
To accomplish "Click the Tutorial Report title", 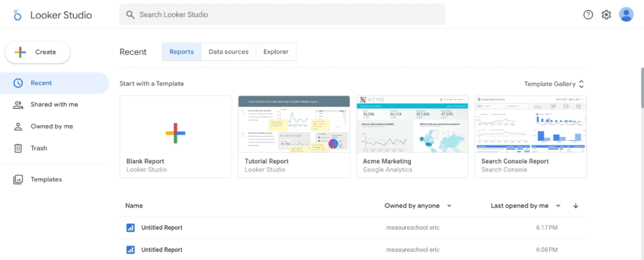I will click(x=267, y=161).
